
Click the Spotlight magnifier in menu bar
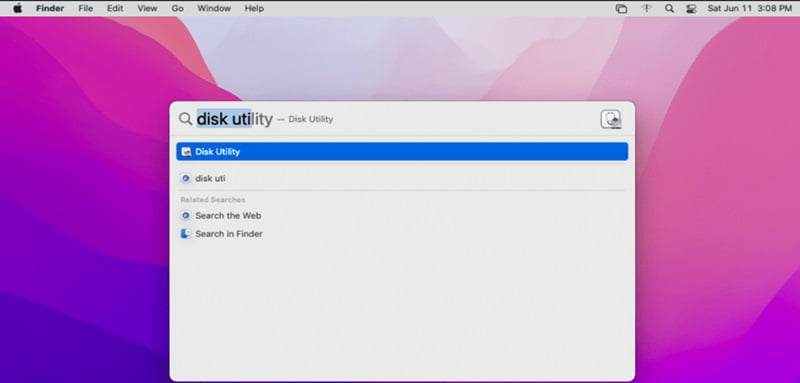669,8
